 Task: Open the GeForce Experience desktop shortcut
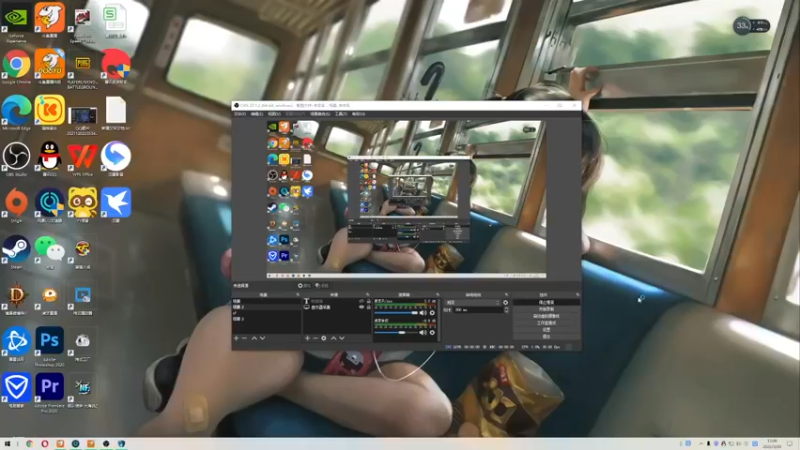[16, 21]
